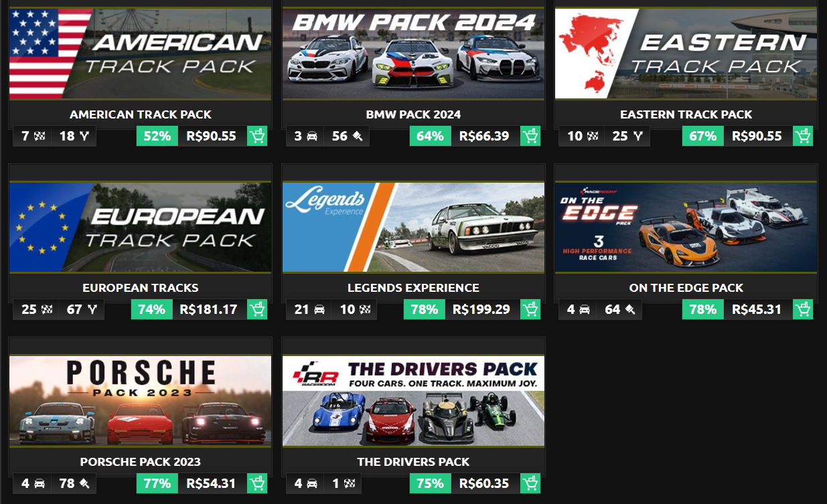827x504 pixels.
Task: Click the EUROPEAN TRACKS title
Action: [141, 288]
